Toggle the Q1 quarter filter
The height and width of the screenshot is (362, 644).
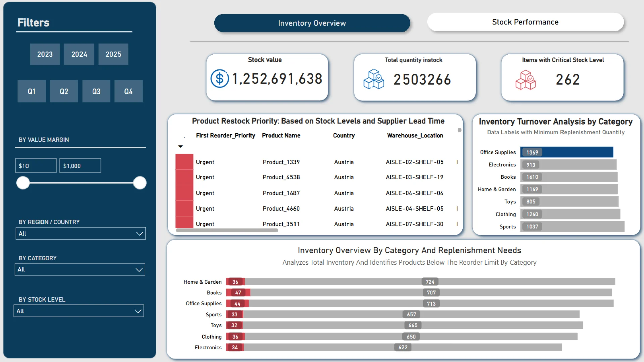tap(32, 91)
